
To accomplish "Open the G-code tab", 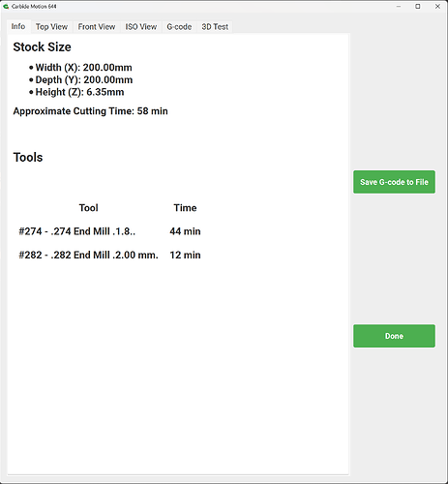I will pos(179,27).
